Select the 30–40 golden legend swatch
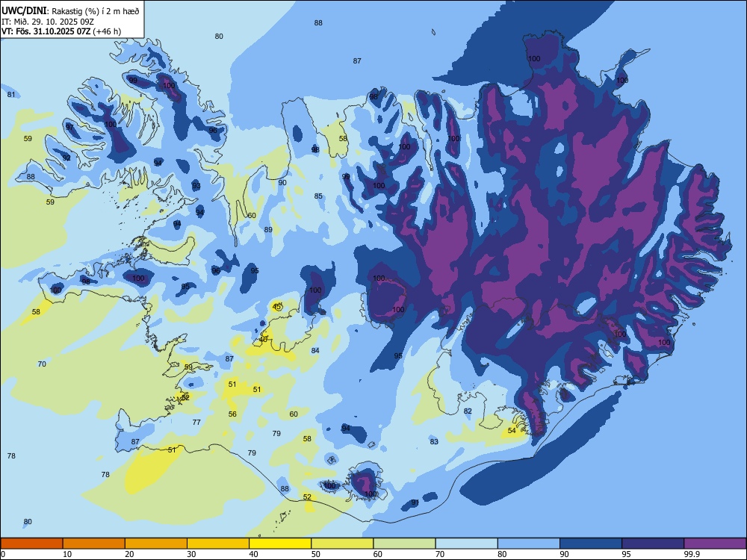 218,544
